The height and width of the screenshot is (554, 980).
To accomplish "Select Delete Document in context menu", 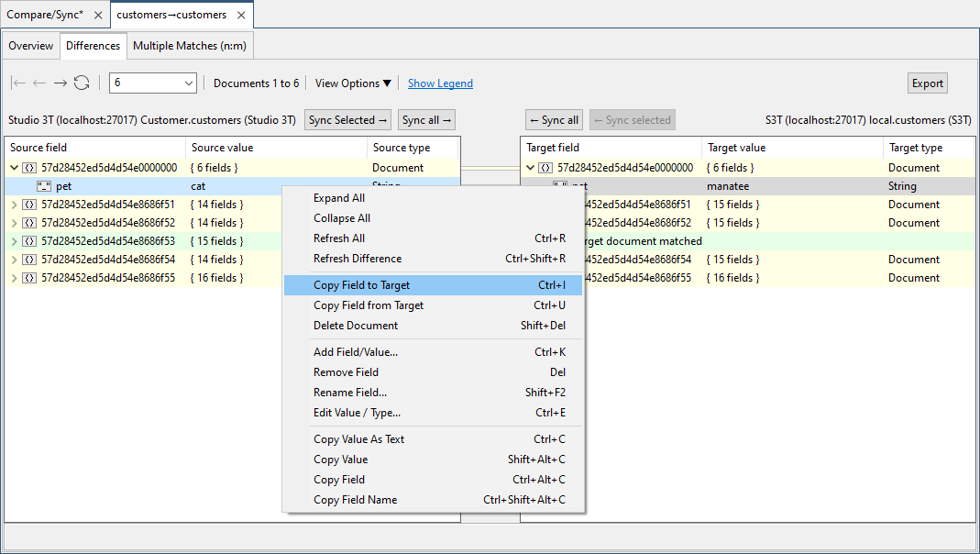I will click(x=433, y=325).
